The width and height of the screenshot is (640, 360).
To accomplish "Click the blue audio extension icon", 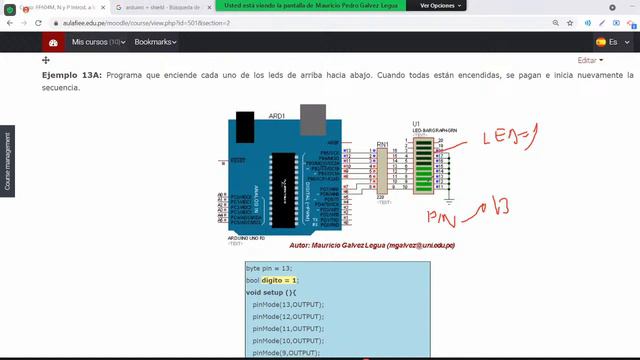I will [x=588, y=23].
